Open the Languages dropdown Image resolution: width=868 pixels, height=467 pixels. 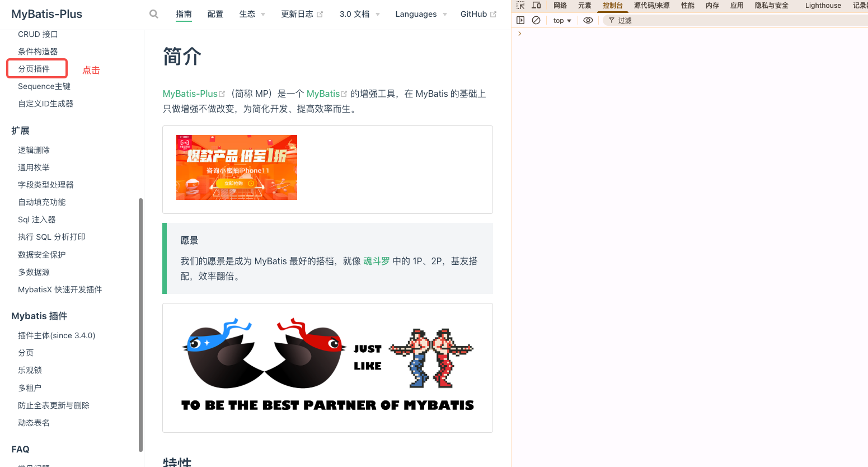click(421, 14)
